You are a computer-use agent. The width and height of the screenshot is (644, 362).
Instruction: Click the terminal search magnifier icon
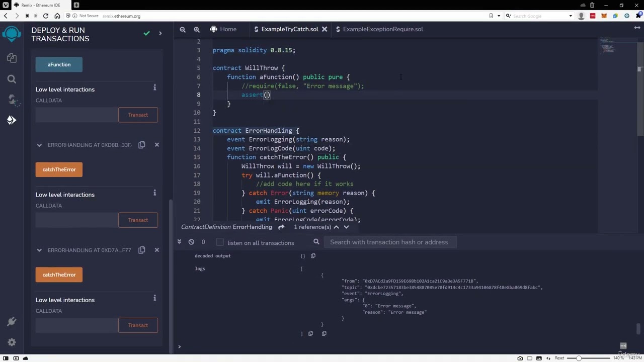[316, 242]
